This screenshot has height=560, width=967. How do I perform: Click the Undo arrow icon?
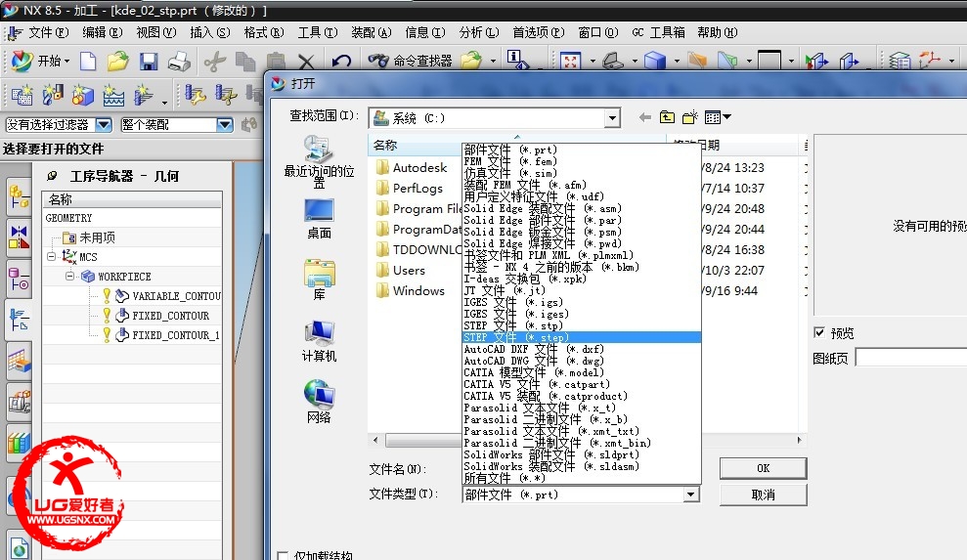341,61
